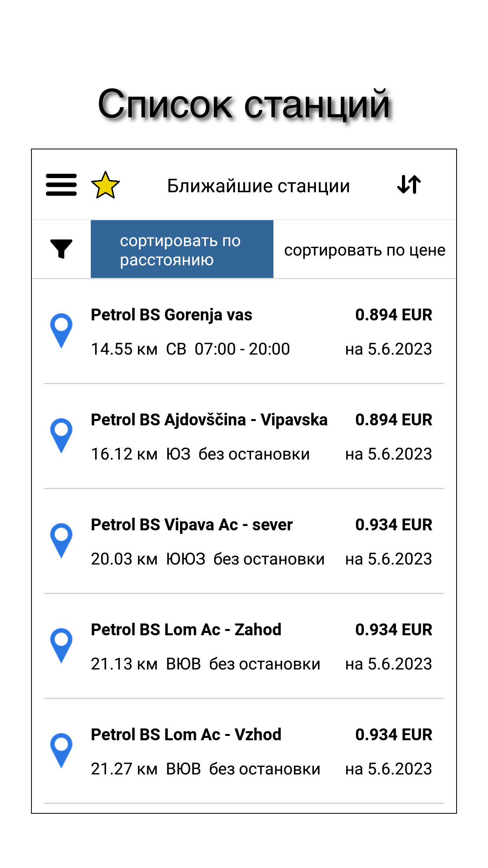488x868 pixels.
Task: Switch to сортировать по цене tab
Action: [365, 250]
